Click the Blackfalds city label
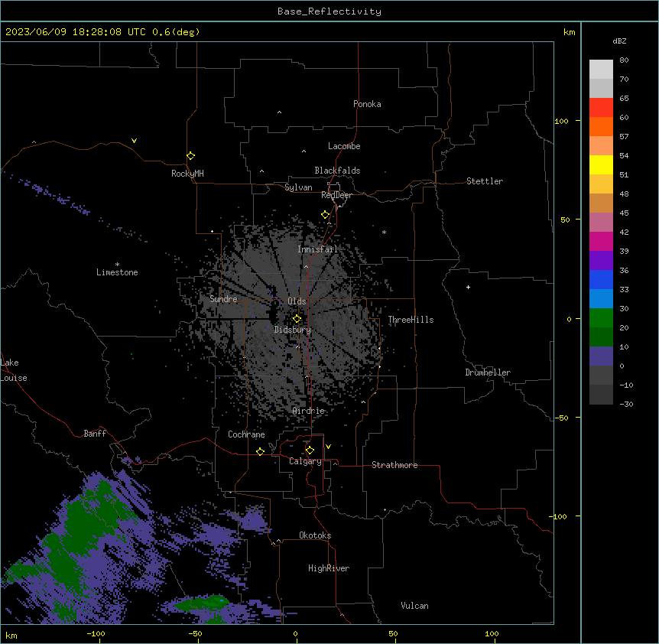Image resolution: width=659 pixels, height=644 pixels. pyautogui.click(x=337, y=171)
